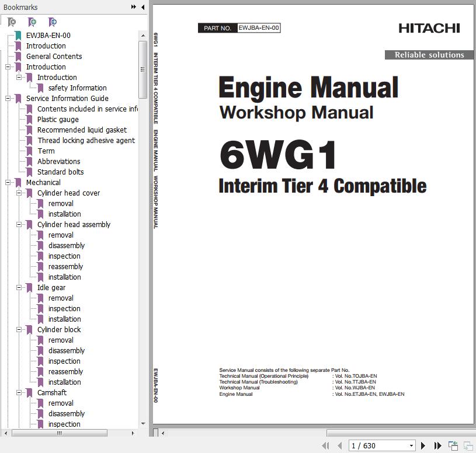Open the page number dropdown showing 1 / 630
This screenshot has width=476, height=453.
(x=411, y=446)
